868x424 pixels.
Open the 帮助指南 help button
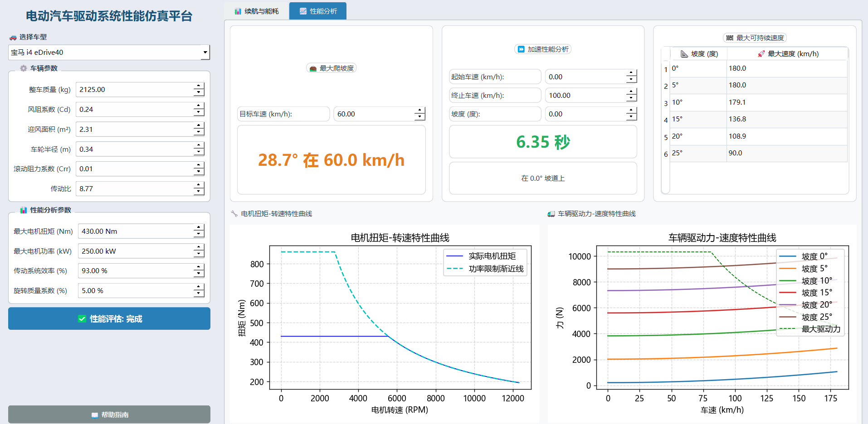pos(109,415)
